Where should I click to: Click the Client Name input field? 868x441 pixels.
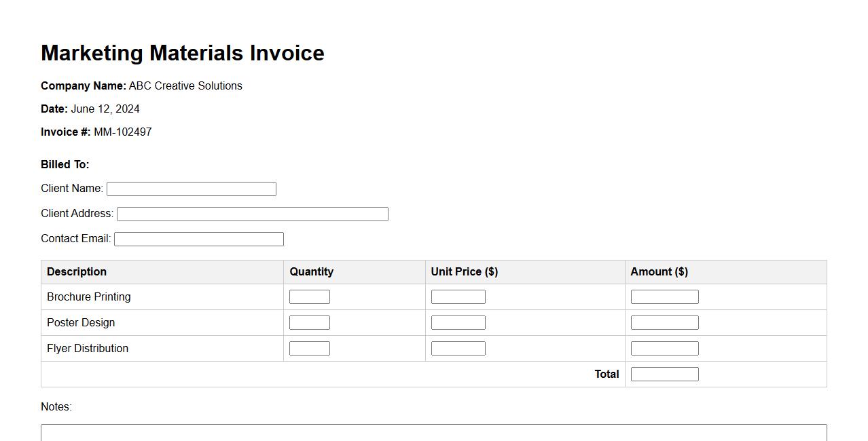click(x=191, y=189)
